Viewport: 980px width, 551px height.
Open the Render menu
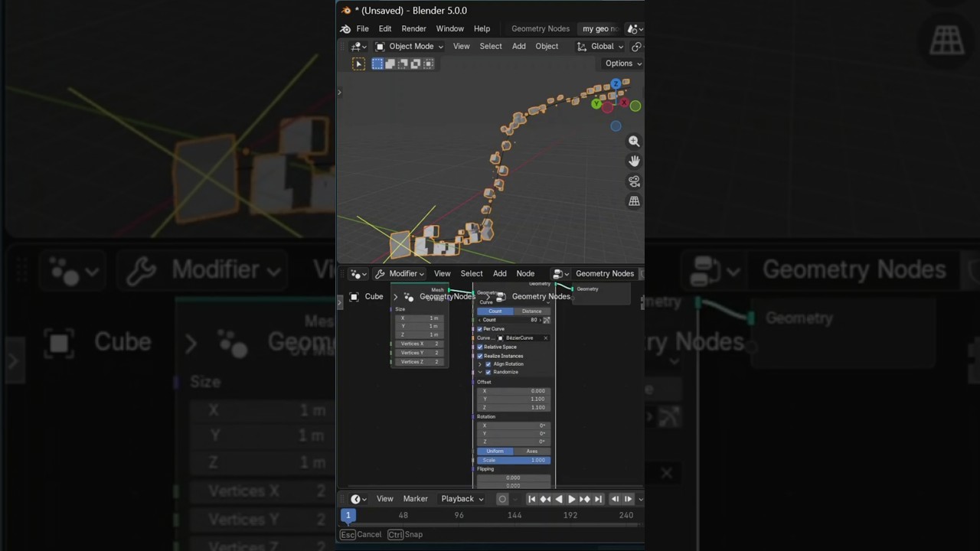413,29
